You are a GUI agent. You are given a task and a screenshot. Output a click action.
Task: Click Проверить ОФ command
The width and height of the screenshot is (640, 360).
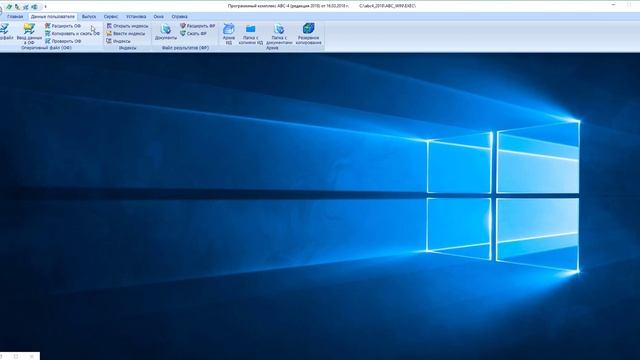pos(63,41)
